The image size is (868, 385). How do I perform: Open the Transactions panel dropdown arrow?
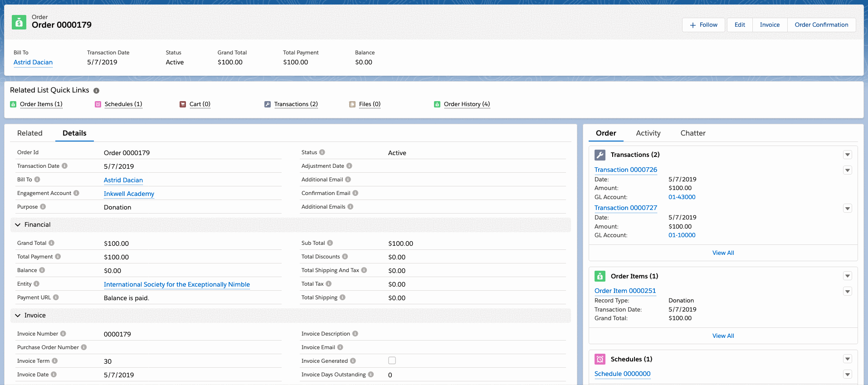847,155
